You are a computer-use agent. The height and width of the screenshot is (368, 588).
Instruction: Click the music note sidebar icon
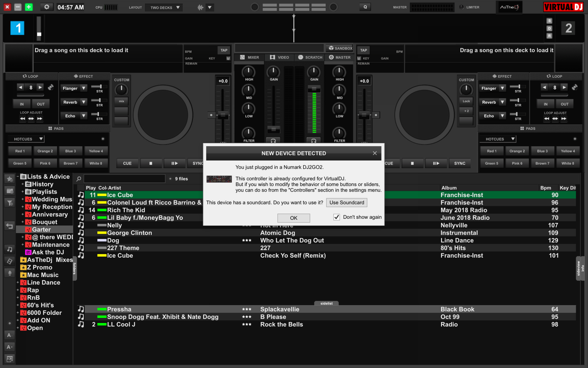pyautogui.click(x=10, y=249)
